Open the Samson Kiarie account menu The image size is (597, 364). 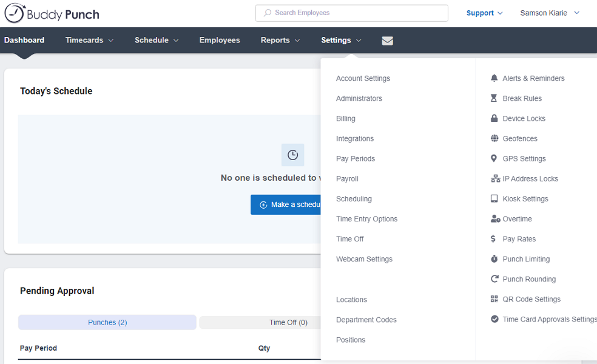tap(550, 13)
